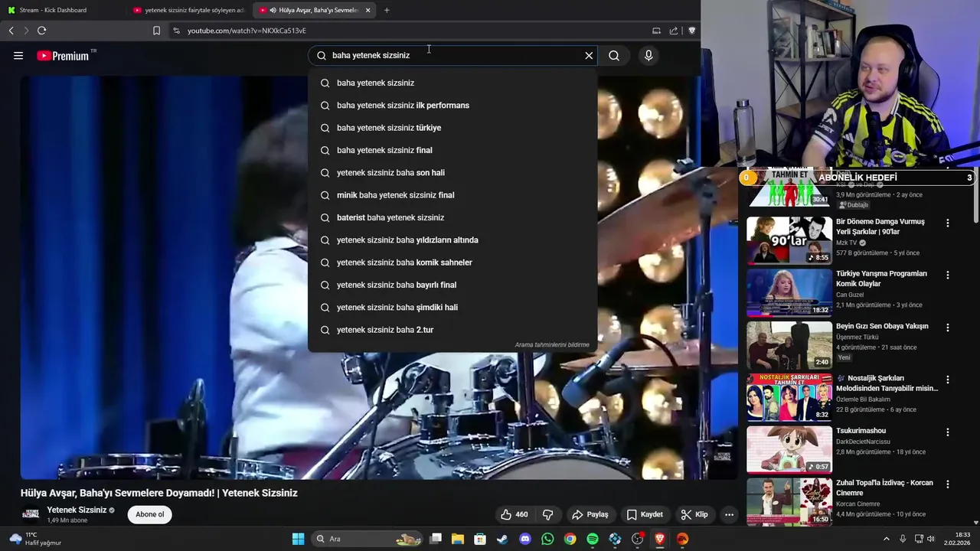Open options for Tsukurimashou video

tap(947, 432)
